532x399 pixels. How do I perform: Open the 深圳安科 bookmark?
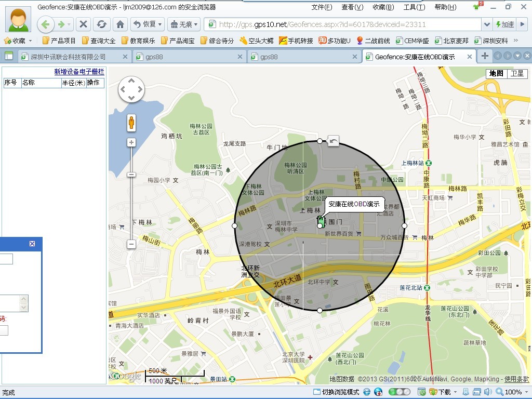491,41
